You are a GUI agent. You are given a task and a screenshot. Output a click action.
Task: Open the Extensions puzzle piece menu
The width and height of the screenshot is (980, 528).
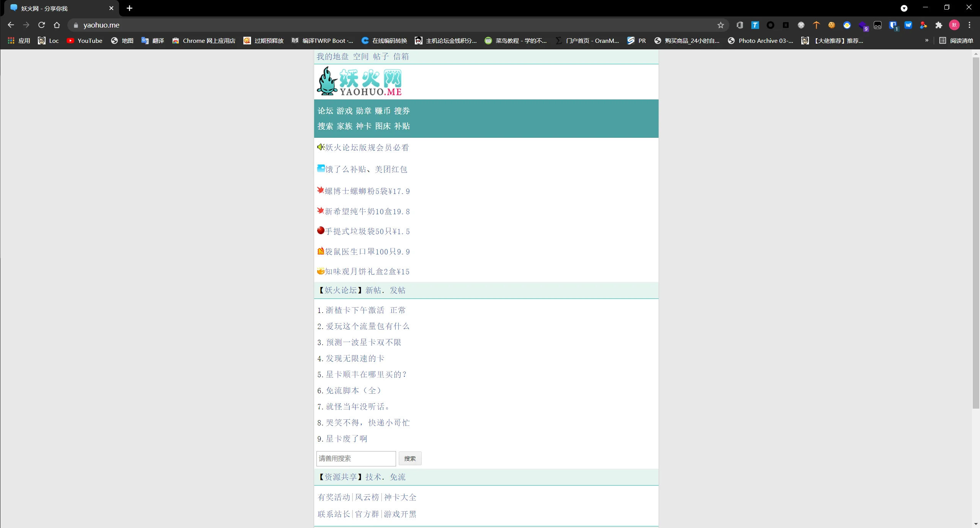tap(939, 25)
